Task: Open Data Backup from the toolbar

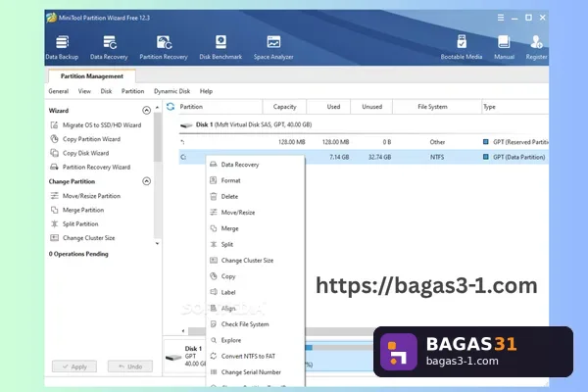Action: pyautogui.click(x=62, y=48)
